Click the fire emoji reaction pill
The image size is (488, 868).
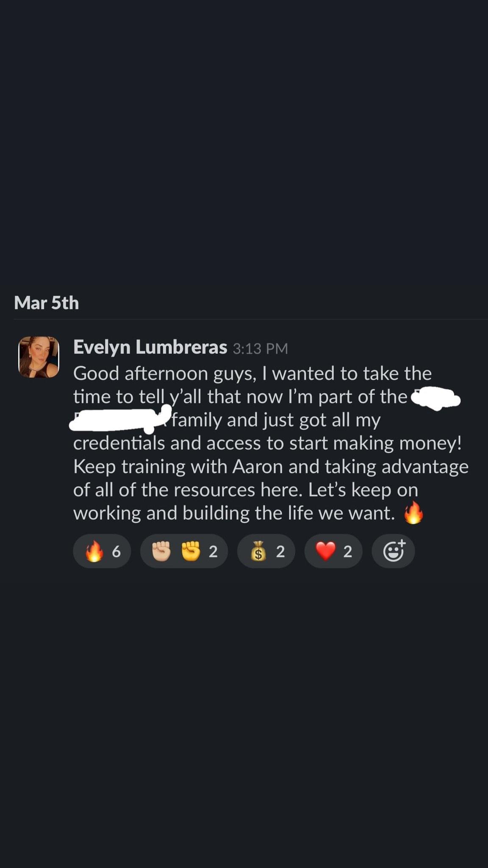[102, 551]
